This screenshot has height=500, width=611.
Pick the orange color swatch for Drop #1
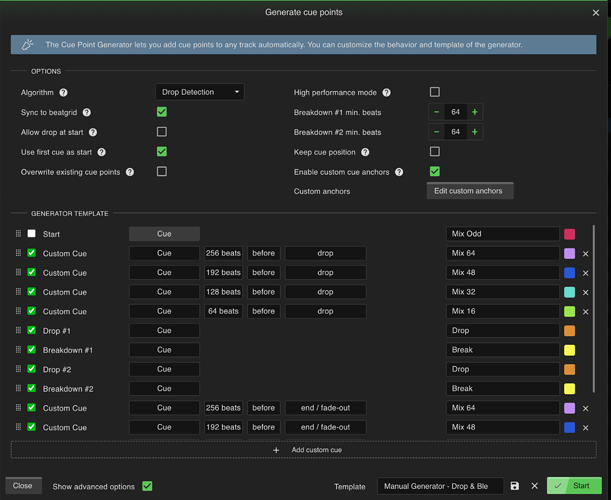point(570,331)
